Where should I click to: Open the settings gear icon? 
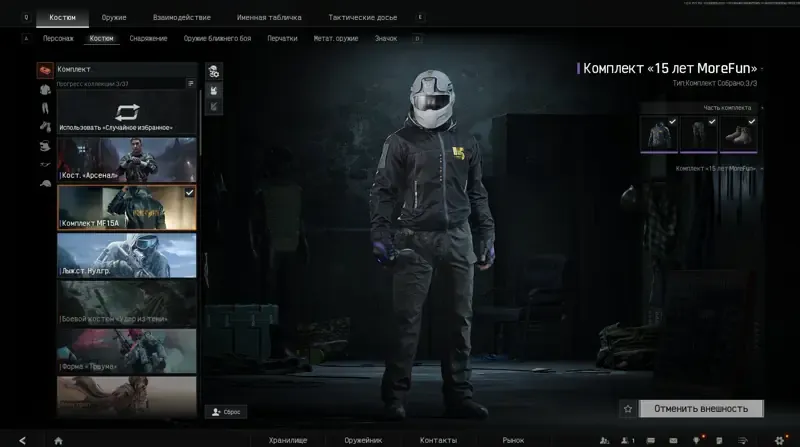(780, 440)
